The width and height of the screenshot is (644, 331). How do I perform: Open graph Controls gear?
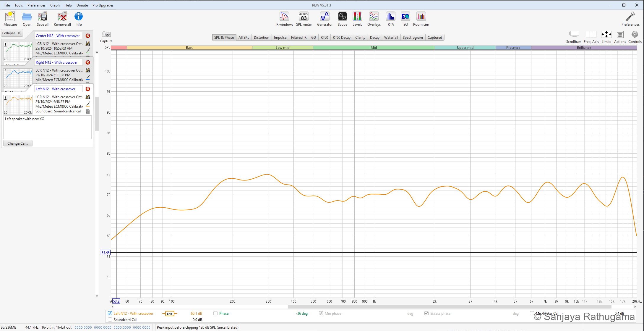[635, 34]
